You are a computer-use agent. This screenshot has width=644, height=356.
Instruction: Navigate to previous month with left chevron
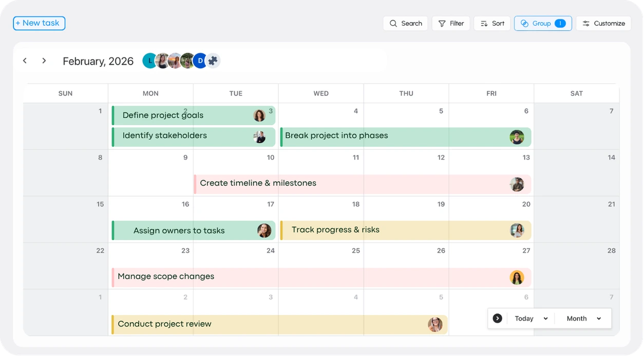point(25,60)
